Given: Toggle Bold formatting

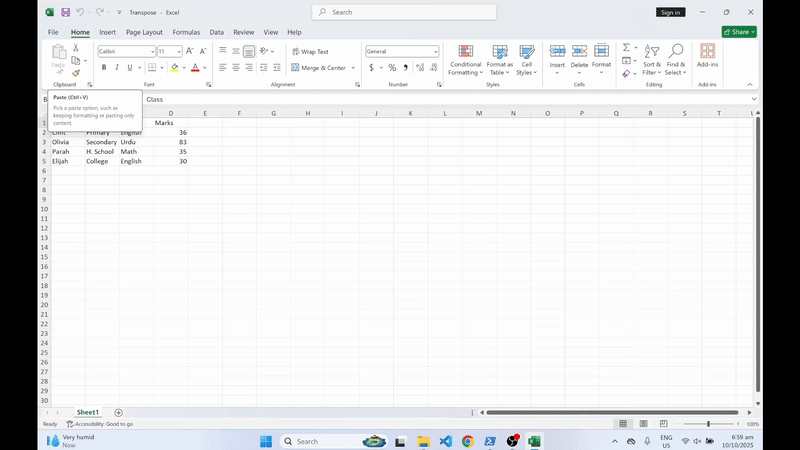Looking at the screenshot, I should click(104, 67).
